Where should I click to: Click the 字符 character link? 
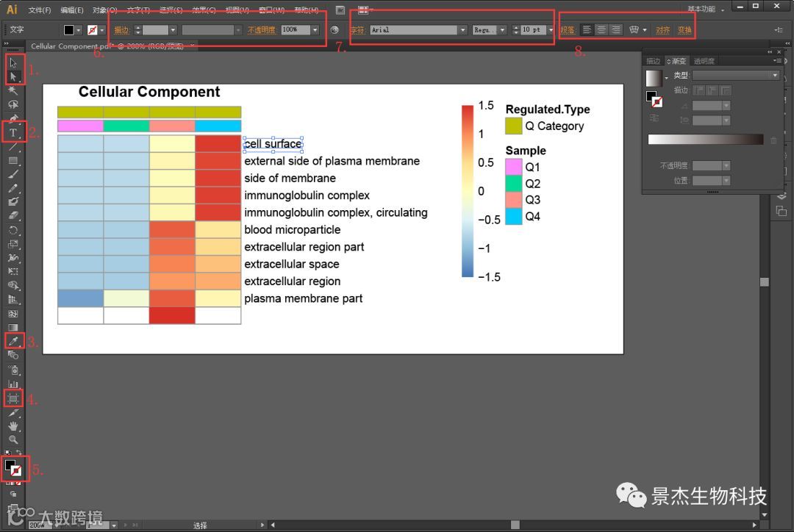(357, 30)
